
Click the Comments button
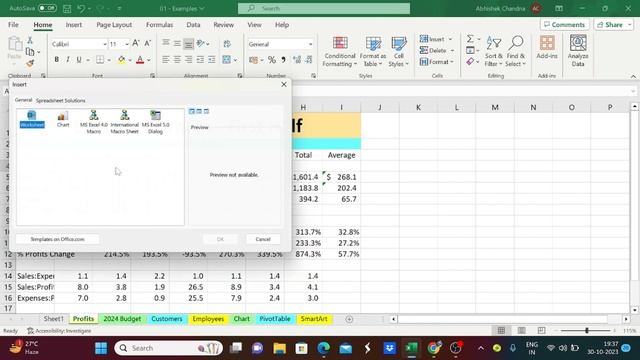(564, 25)
